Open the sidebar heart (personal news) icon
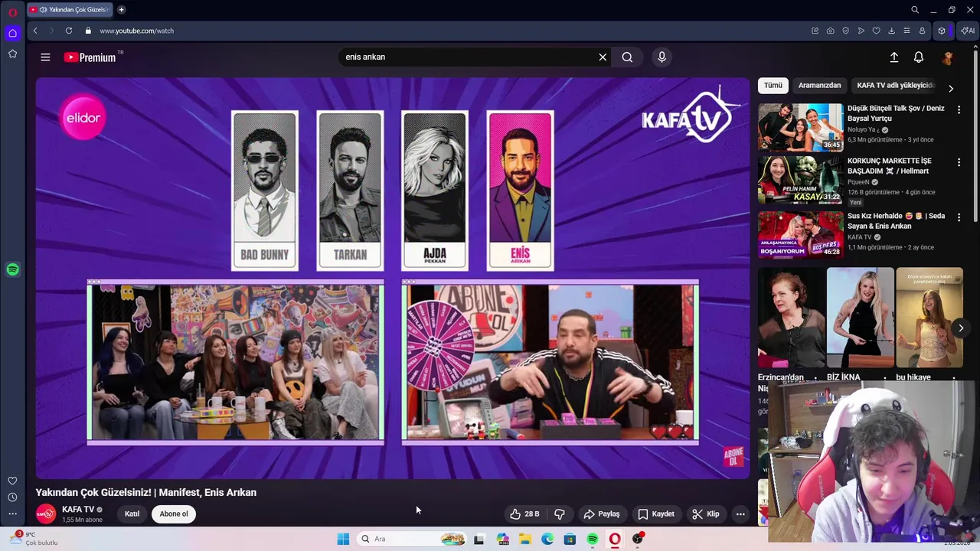 pyautogui.click(x=12, y=481)
